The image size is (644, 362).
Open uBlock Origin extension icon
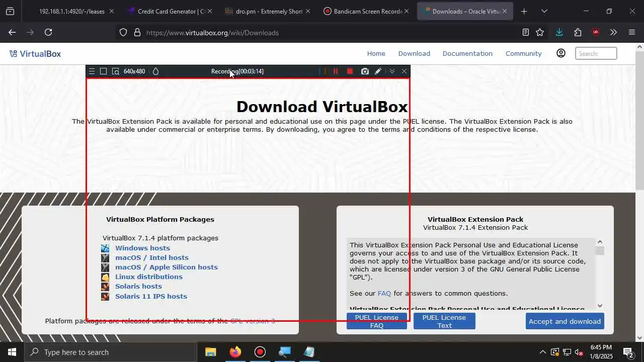(596, 32)
